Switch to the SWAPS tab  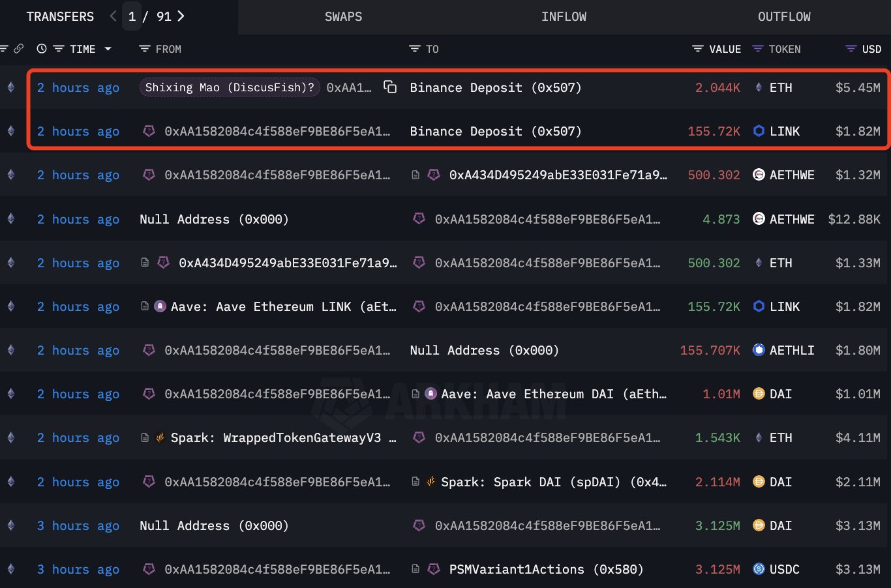(x=343, y=17)
